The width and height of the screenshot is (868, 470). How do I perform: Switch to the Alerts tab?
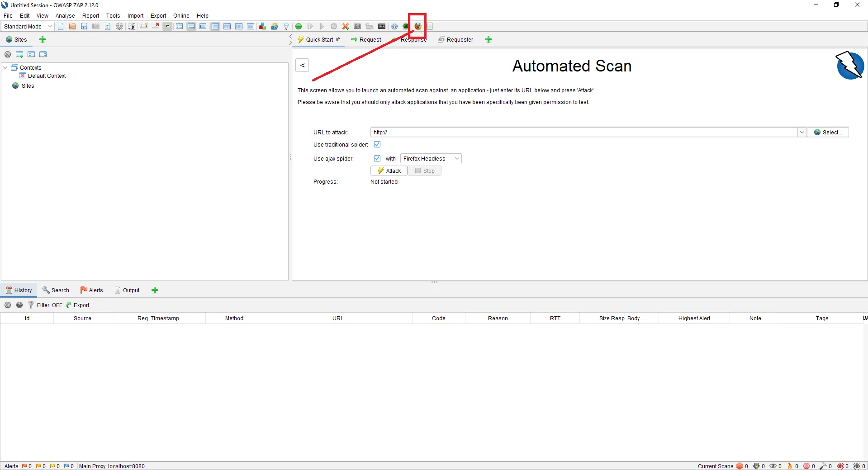coord(92,290)
